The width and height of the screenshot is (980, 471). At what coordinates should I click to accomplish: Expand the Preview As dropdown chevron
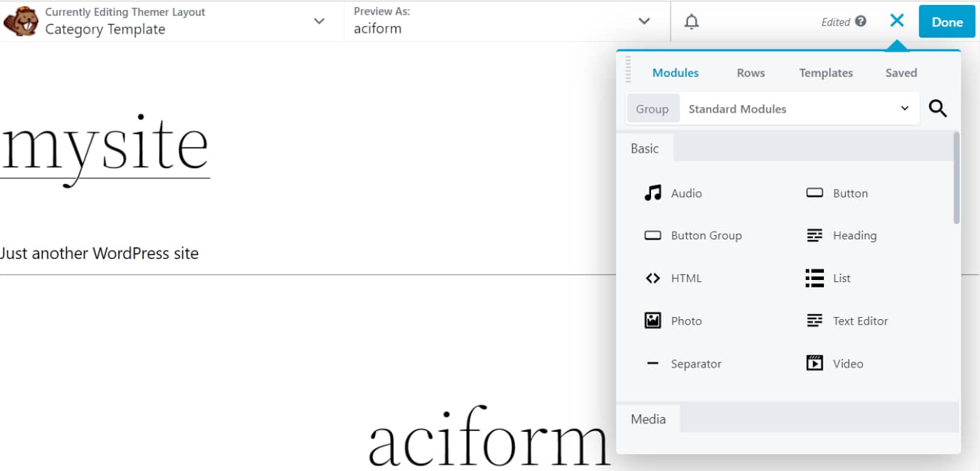(x=645, y=22)
